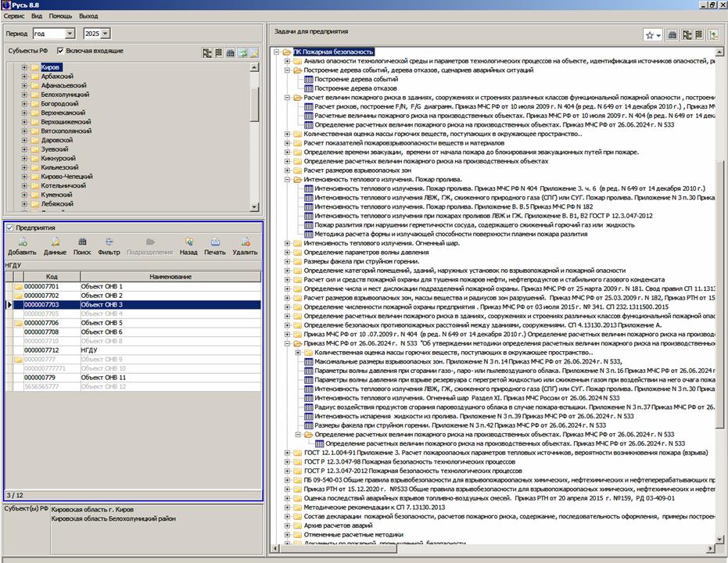This screenshot has height=563, width=728.
Task: Click the refresh icon in Субъекты РФ panel
Action: 242,52
